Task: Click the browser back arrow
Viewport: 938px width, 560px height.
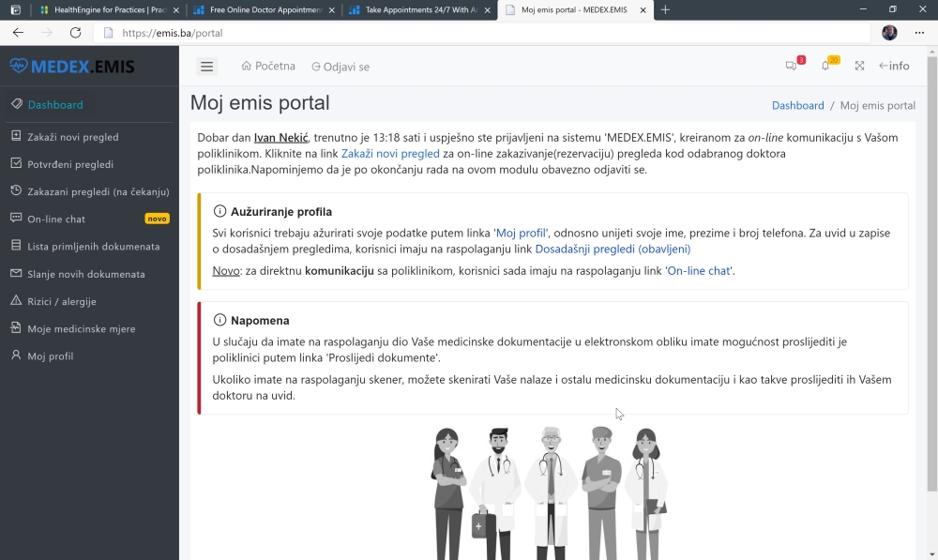Action: (18, 33)
